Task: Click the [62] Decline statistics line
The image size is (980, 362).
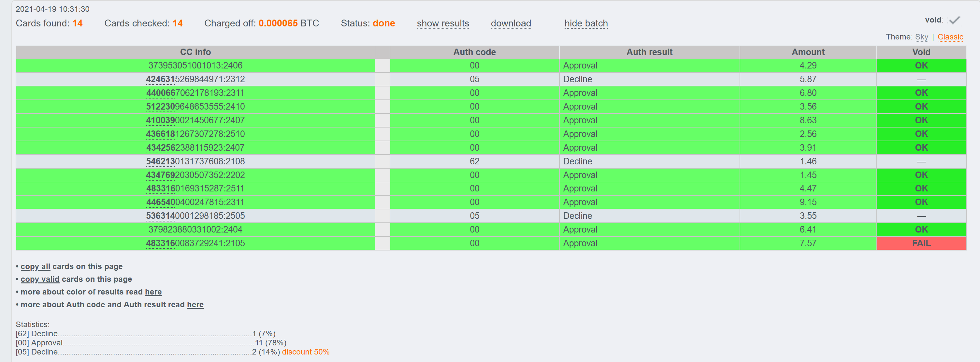Action: coord(145,334)
